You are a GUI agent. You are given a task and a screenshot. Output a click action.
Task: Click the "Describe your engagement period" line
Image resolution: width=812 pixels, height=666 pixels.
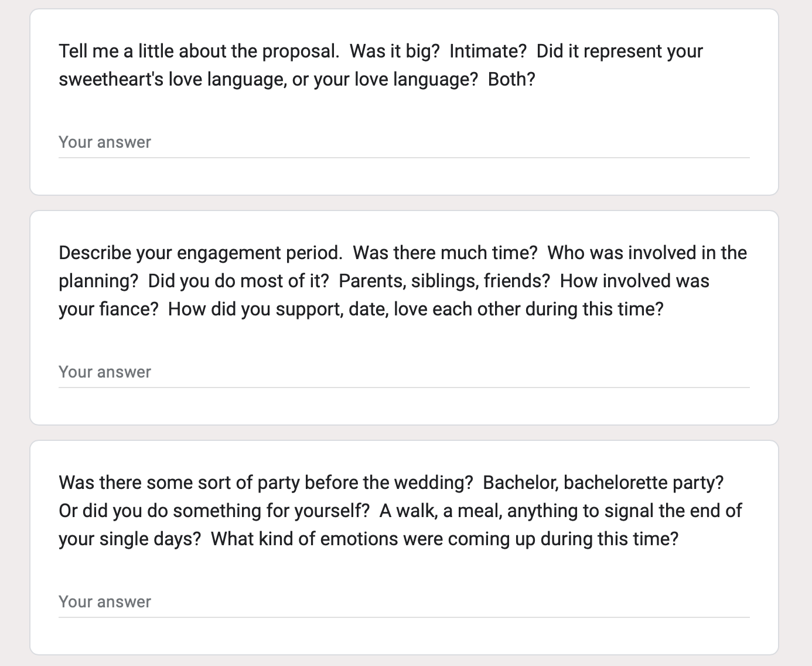pos(402,253)
